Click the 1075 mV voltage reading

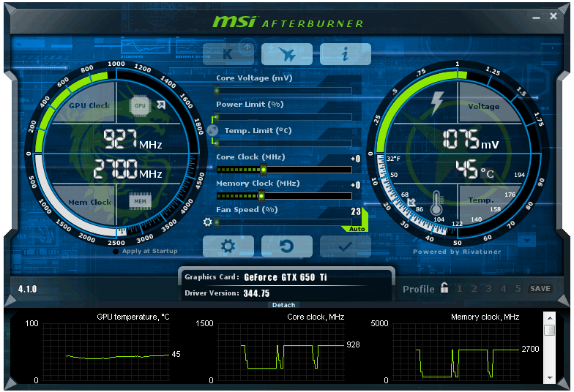(x=470, y=139)
